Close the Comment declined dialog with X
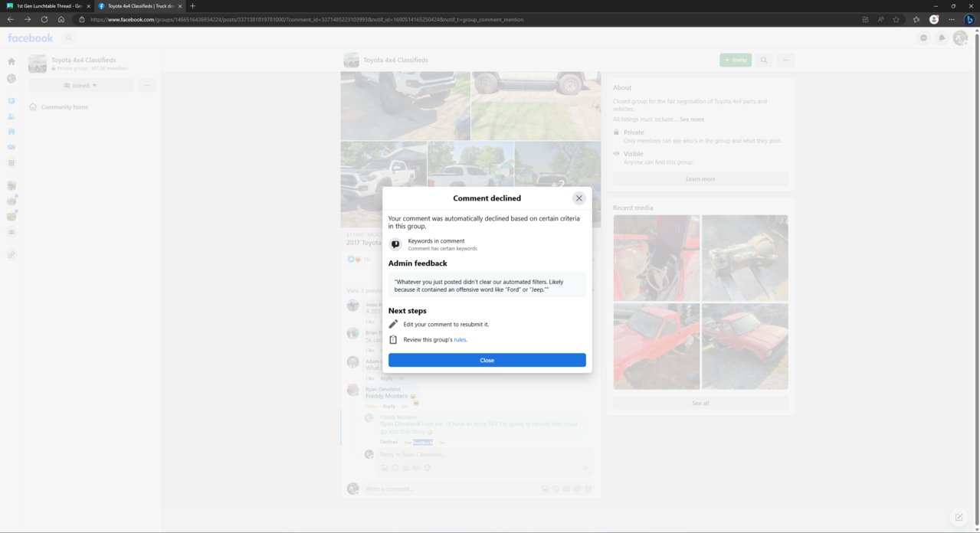 tap(578, 198)
